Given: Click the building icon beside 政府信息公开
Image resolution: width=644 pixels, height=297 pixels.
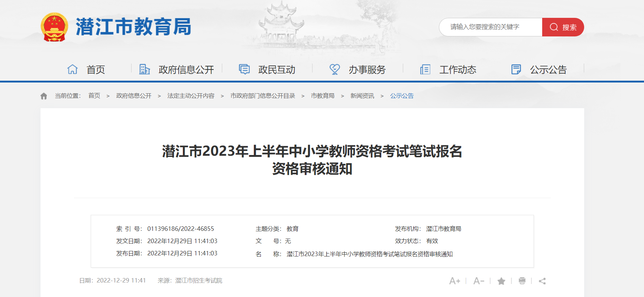Looking at the screenshot, I should click(x=145, y=69).
